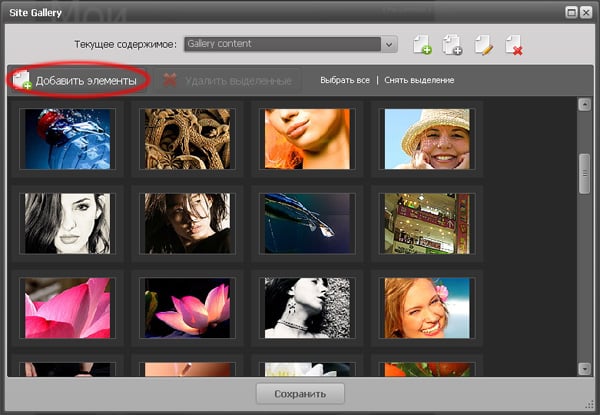The image size is (600, 415).
Task: Click the Выбрать все link
Action: point(345,80)
